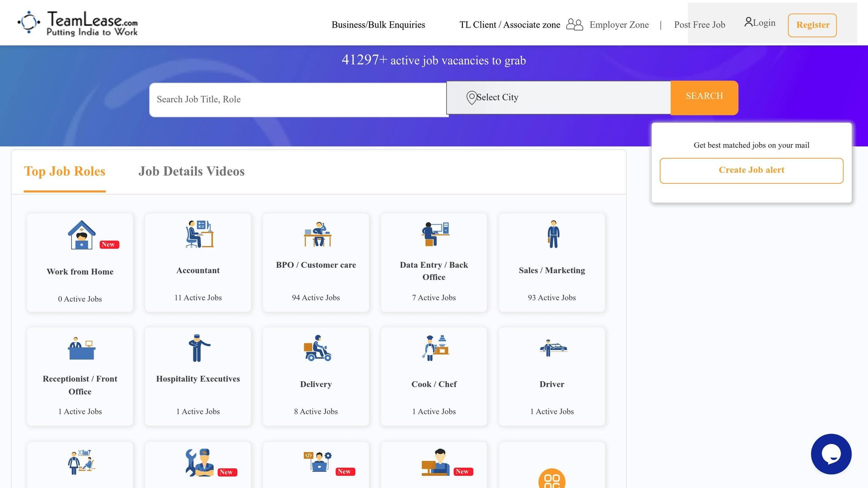Image resolution: width=868 pixels, height=488 pixels.
Task: Click the Delivery scooter icon
Action: (317, 348)
